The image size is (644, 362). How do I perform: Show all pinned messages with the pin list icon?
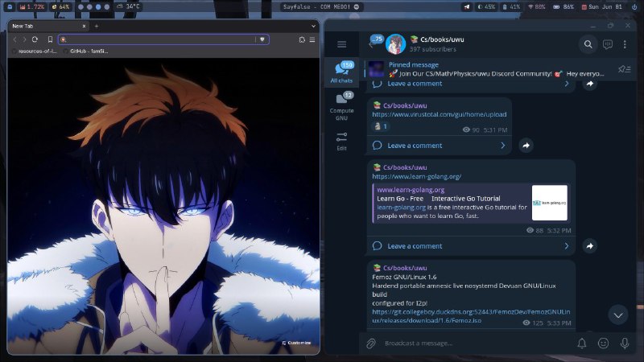(625, 69)
